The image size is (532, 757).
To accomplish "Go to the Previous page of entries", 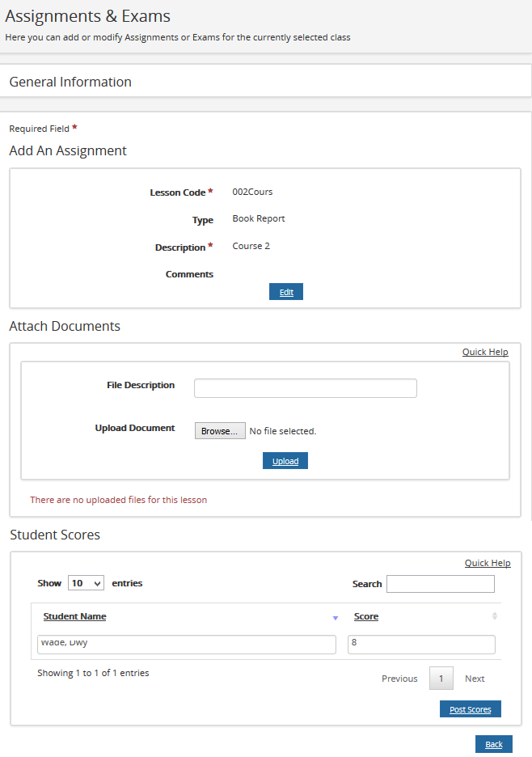I will 399,679.
